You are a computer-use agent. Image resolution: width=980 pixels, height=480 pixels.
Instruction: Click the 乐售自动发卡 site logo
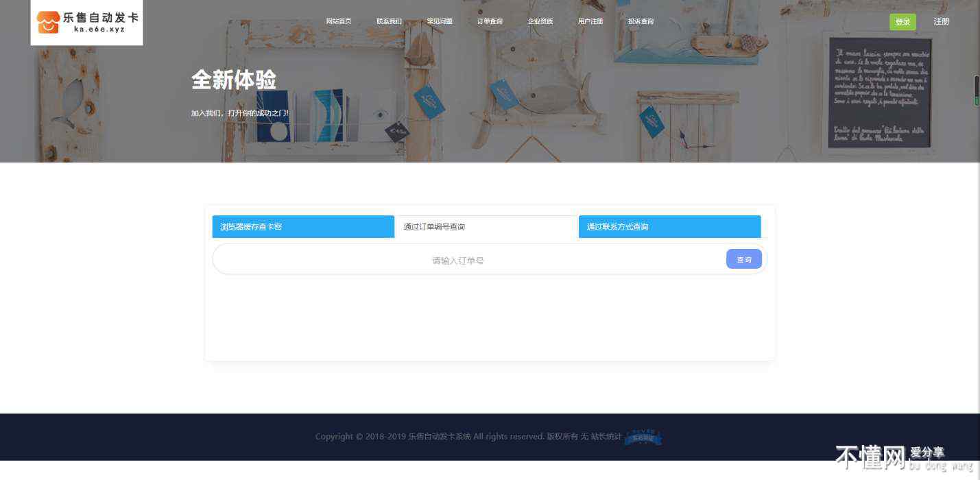pos(86,22)
